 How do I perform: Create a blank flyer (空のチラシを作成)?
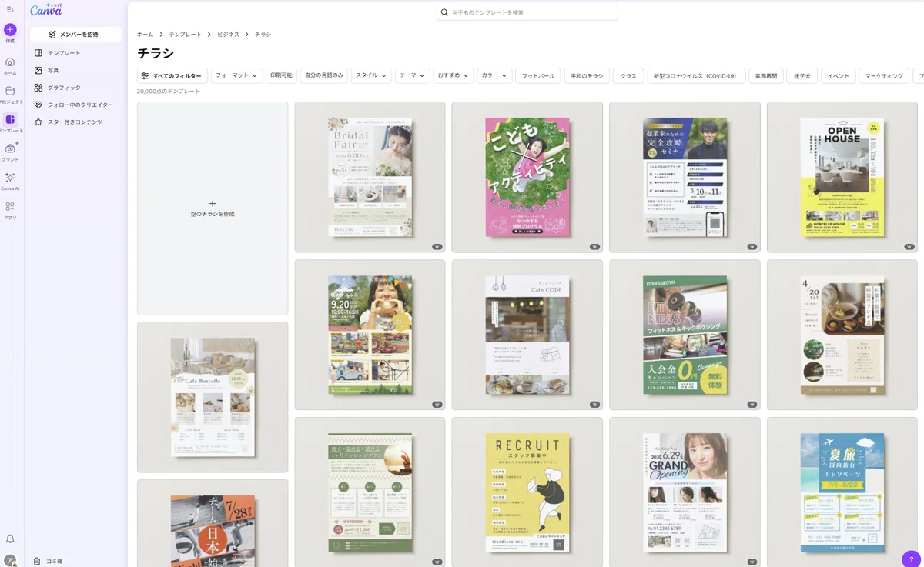(213, 208)
